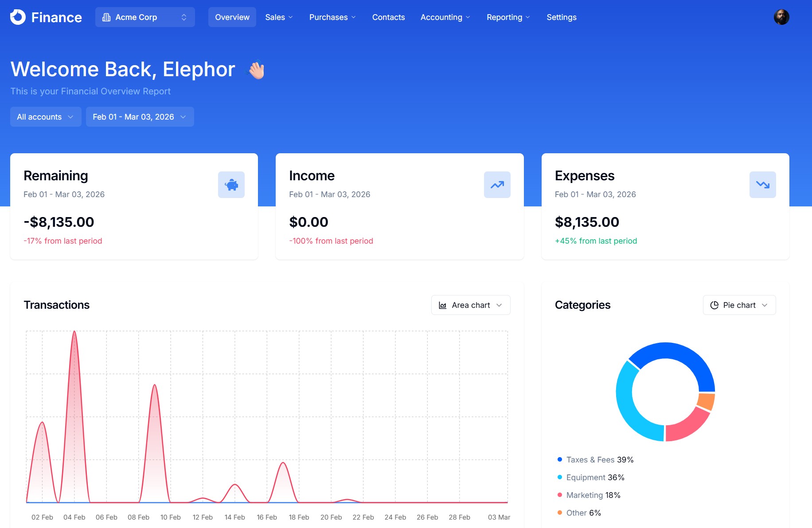Click the chart icon inside the Area chart selector
The width and height of the screenshot is (812, 528).
pos(443,305)
